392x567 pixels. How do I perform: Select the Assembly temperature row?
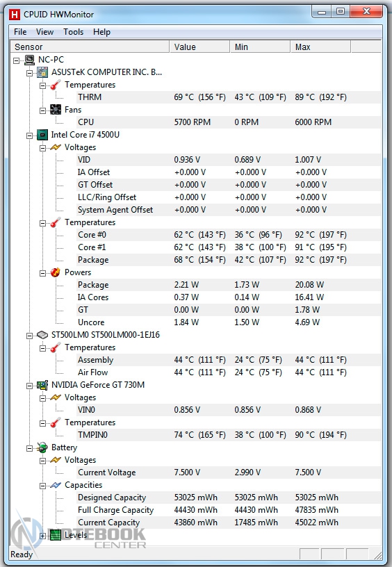[229, 360]
